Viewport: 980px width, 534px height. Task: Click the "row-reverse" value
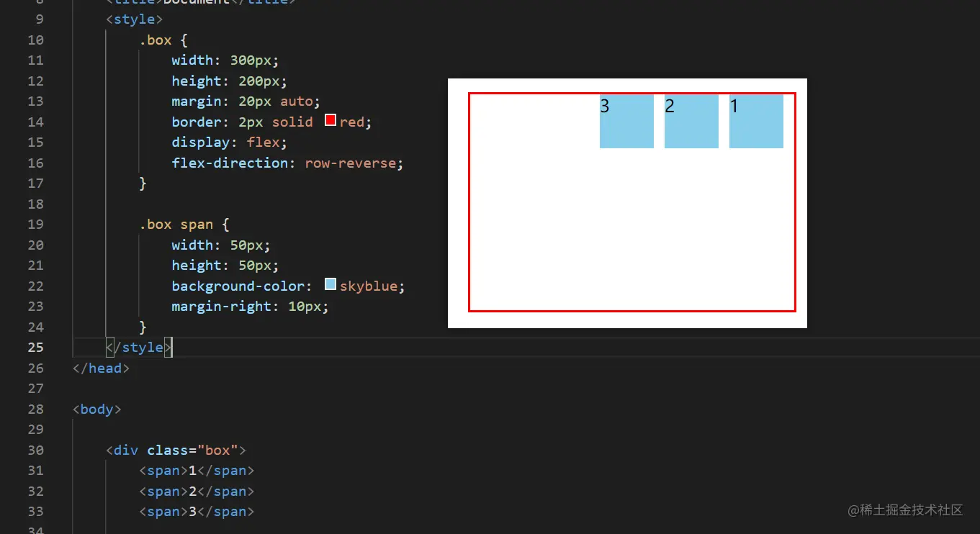tap(351, 163)
